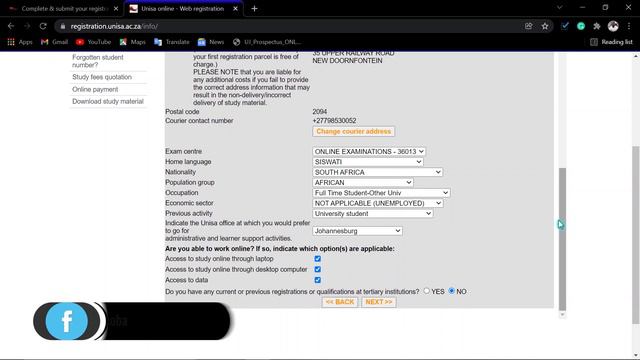Open the YouTube bookmark
Viewport: 640px width, 360px height.
coord(93,42)
